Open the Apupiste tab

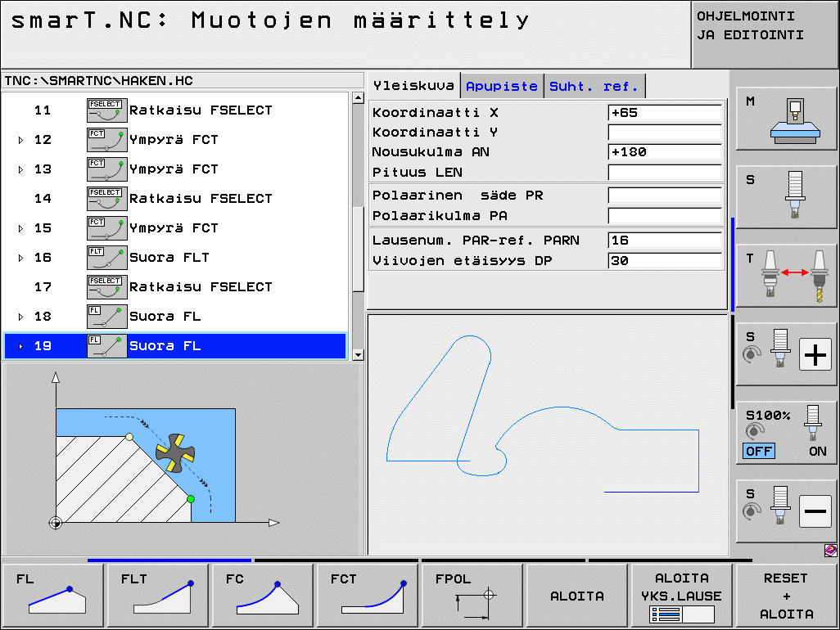click(x=502, y=86)
